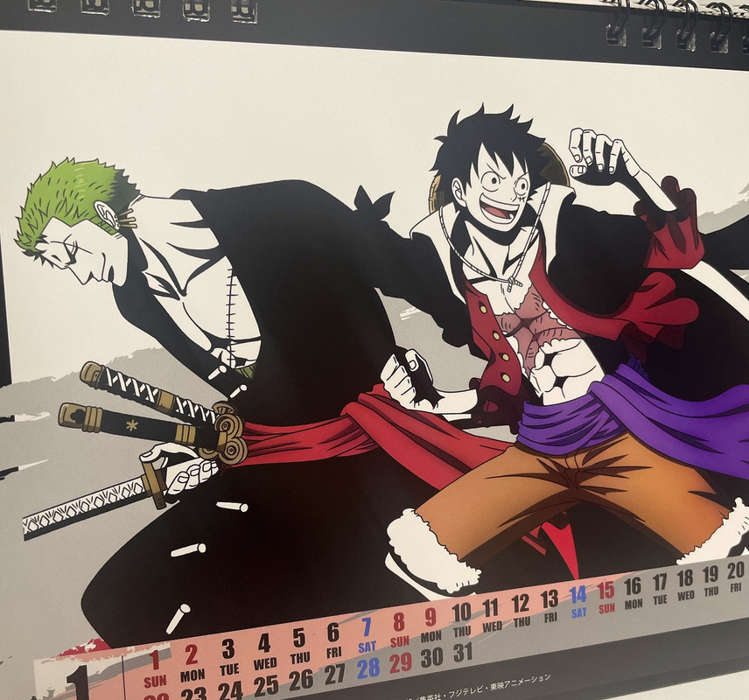Click date 25 in the lower row
This screenshot has width=749, height=700.
tap(266, 686)
